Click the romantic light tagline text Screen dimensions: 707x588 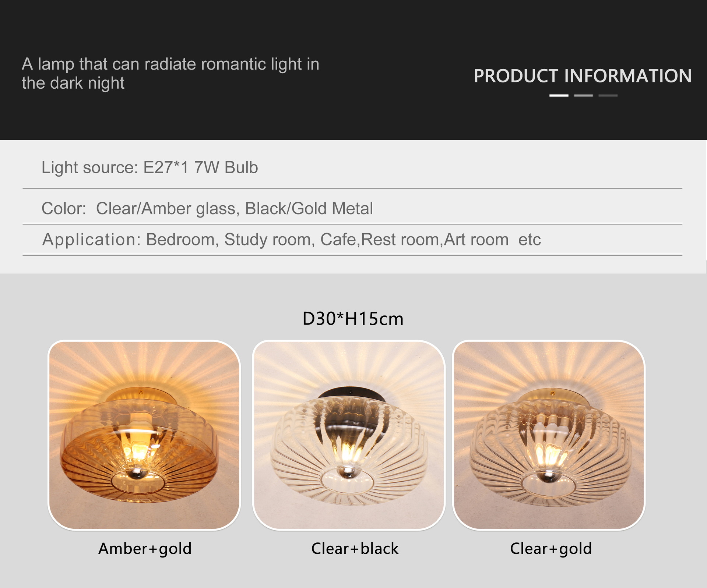coord(170,73)
